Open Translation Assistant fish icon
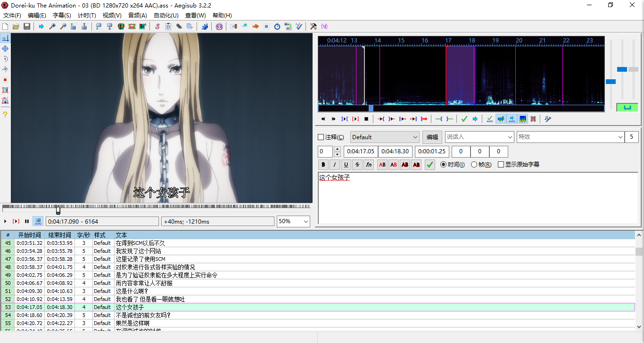644x343 pixels. point(256,26)
